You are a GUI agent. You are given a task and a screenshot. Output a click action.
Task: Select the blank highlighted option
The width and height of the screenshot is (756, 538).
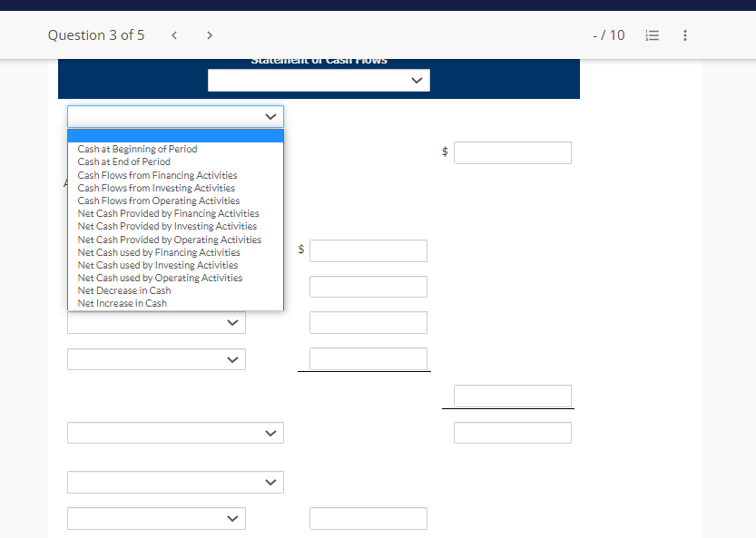click(175, 136)
